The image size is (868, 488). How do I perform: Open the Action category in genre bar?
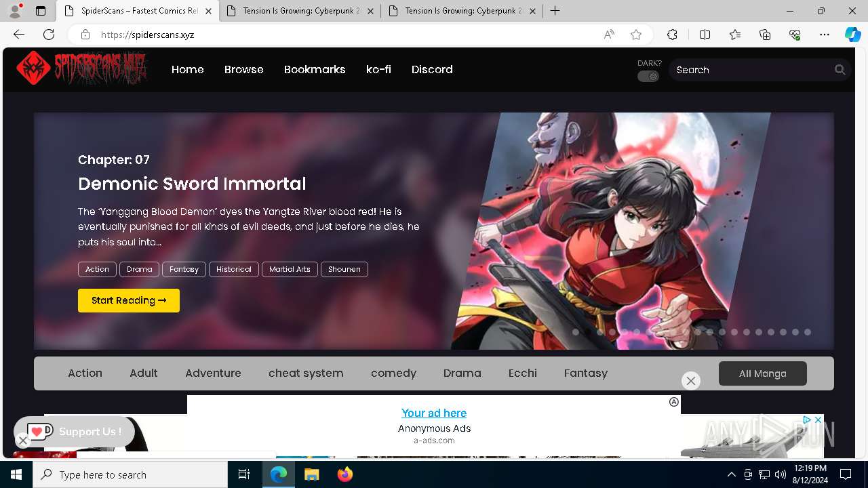tap(85, 373)
